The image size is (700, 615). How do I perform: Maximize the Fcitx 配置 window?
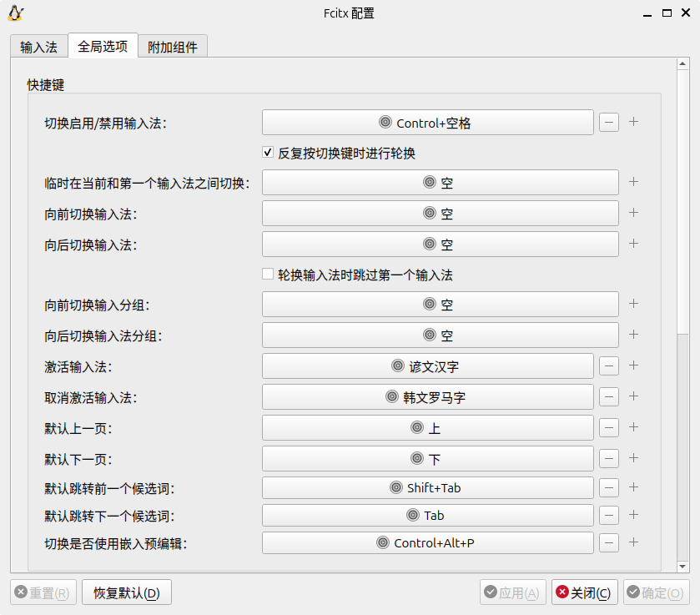[x=667, y=13]
